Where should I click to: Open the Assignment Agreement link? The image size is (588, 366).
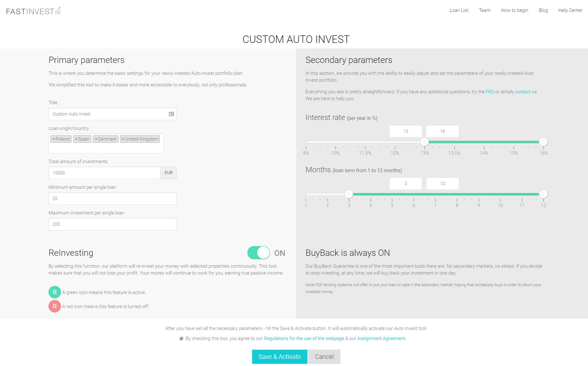[x=381, y=338]
